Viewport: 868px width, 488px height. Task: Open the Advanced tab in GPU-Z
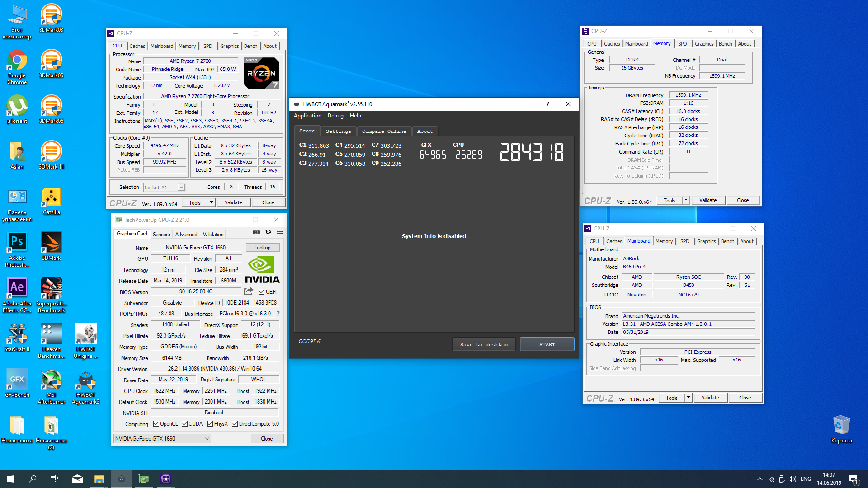point(186,234)
